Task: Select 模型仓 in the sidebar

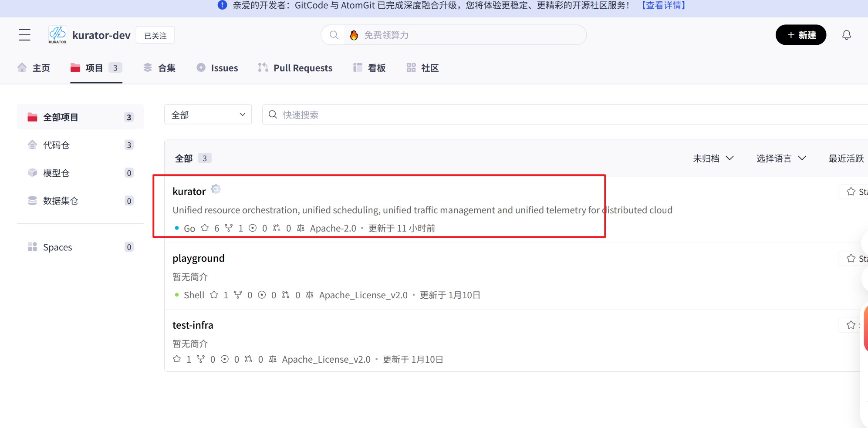Action: pos(80,173)
